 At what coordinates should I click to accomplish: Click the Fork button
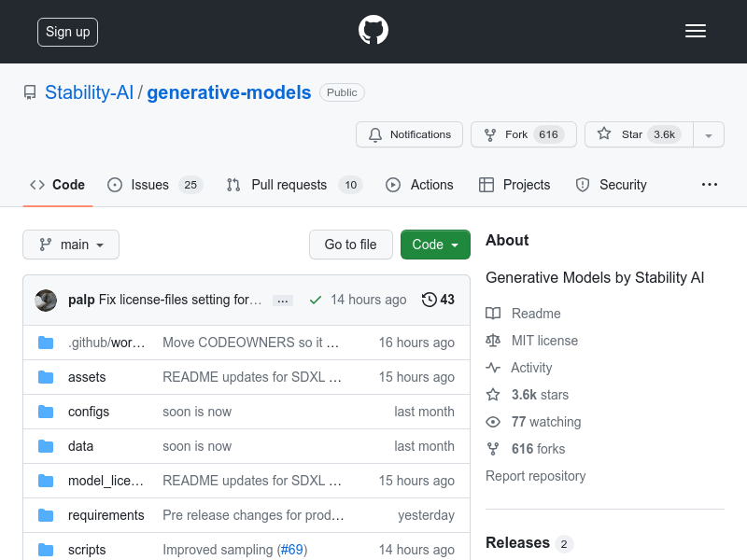(524, 134)
